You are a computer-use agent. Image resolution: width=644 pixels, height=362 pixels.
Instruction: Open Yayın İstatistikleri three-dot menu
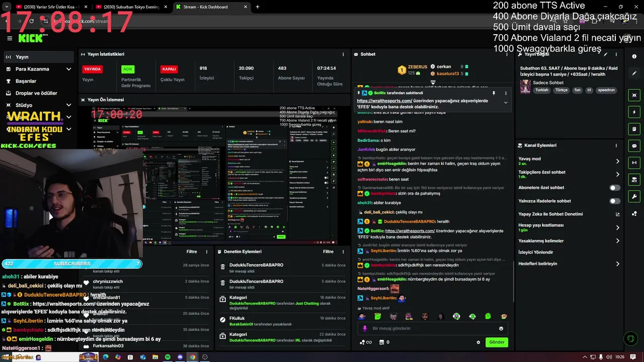[x=343, y=54]
